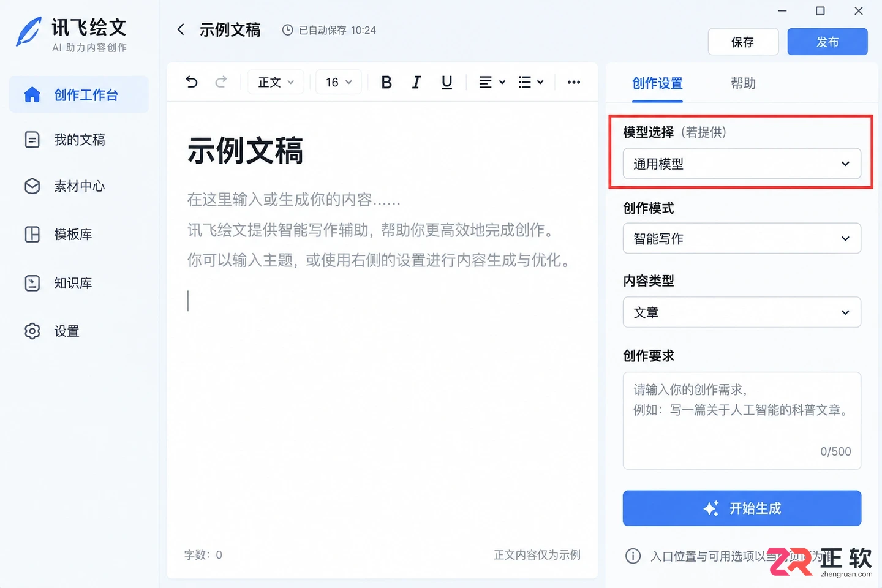Click the 字数: 0 word count
882x588 pixels.
[203, 555]
